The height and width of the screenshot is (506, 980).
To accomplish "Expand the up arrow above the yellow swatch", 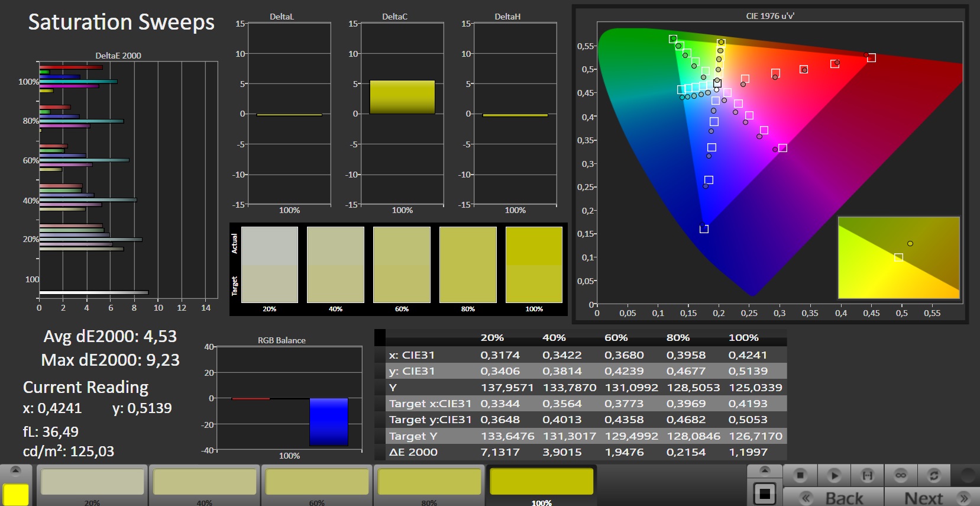I will click(16, 470).
